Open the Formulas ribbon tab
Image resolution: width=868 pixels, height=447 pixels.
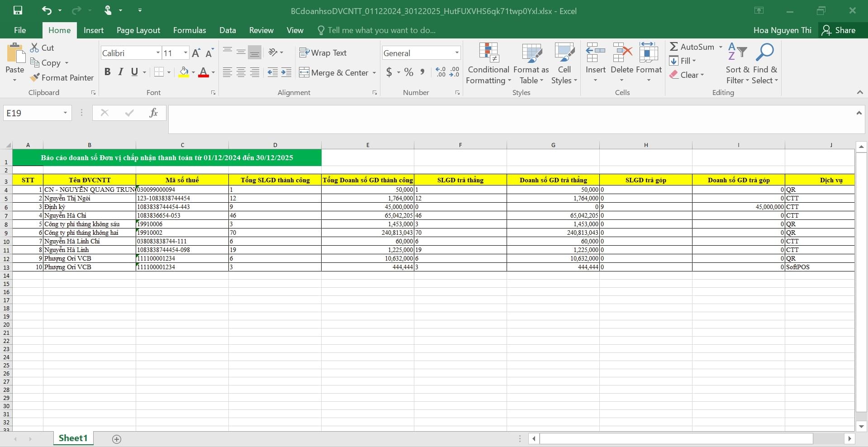pyautogui.click(x=190, y=30)
